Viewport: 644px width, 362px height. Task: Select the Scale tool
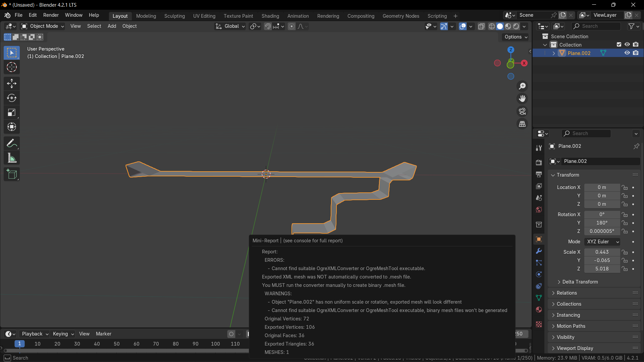click(12, 112)
